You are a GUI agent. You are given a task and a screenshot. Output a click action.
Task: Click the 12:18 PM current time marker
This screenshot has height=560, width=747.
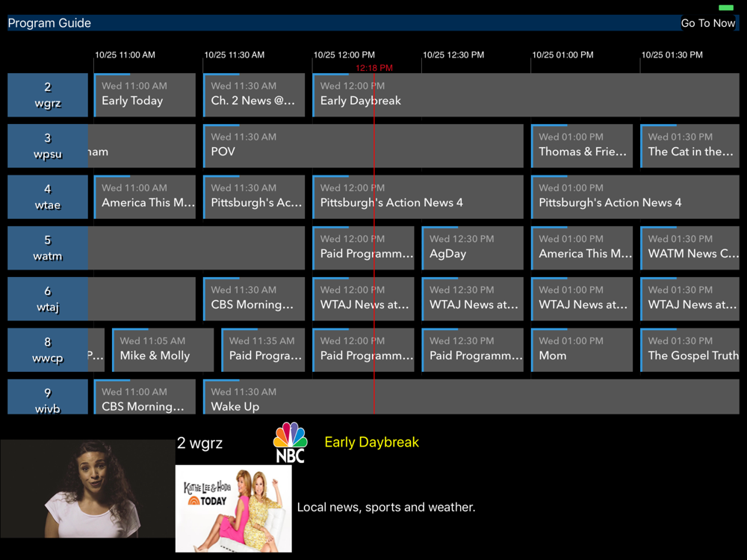pyautogui.click(x=374, y=68)
